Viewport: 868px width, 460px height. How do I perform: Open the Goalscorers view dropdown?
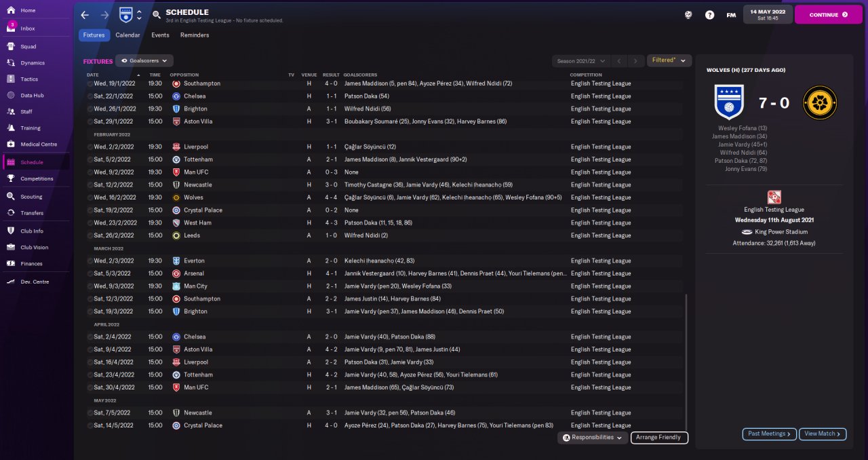144,60
